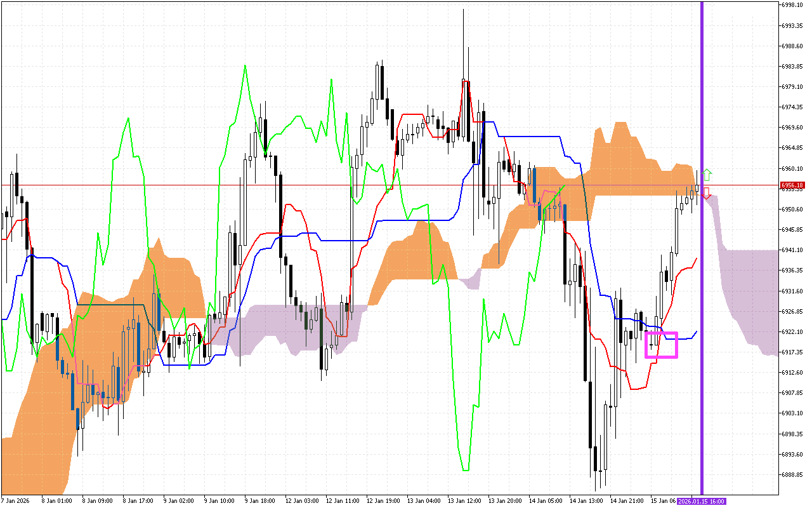812x508 pixels.
Task: Click the purple projected cloud on the right
Action: pos(749,279)
